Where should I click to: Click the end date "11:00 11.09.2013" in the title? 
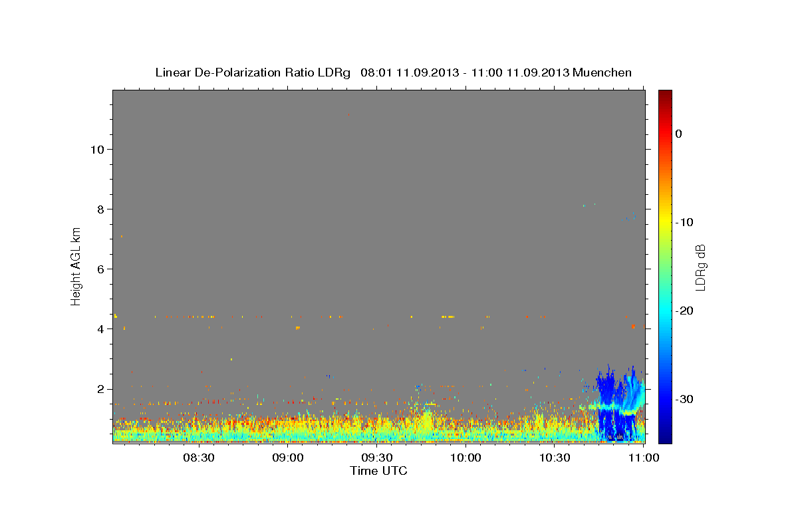tap(520, 72)
